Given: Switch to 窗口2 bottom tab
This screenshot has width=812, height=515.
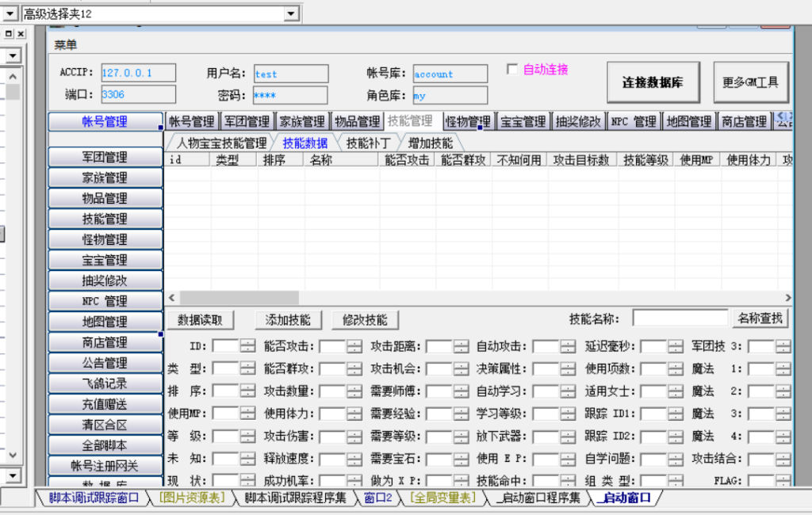Looking at the screenshot, I should 377,498.
